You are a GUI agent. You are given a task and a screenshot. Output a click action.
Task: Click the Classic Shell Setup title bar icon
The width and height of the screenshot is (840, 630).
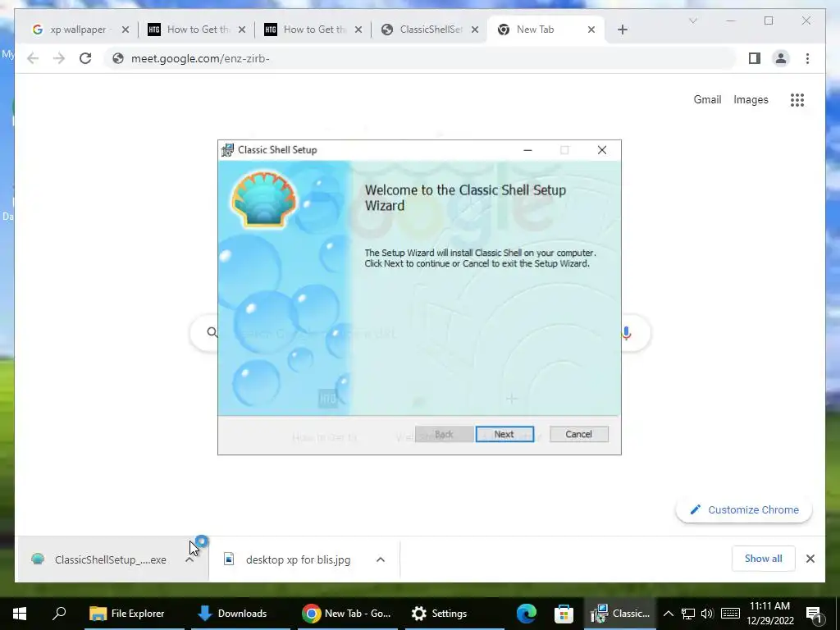(x=228, y=150)
